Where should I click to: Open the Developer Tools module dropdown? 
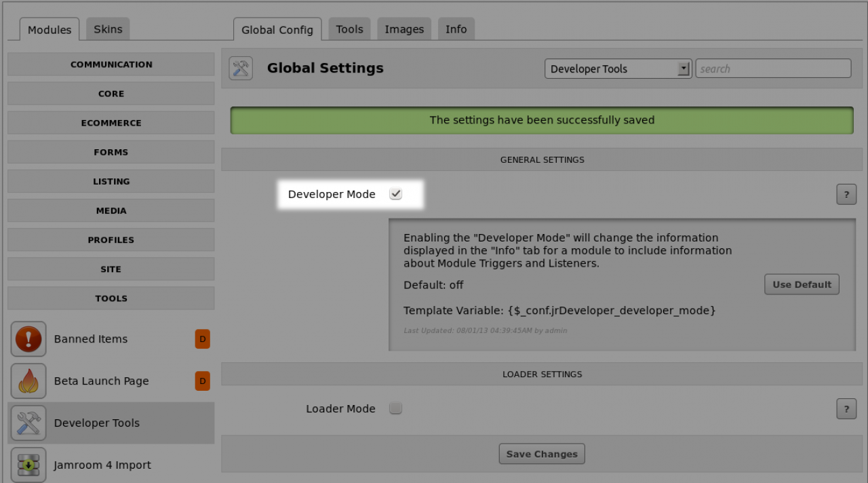point(618,69)
